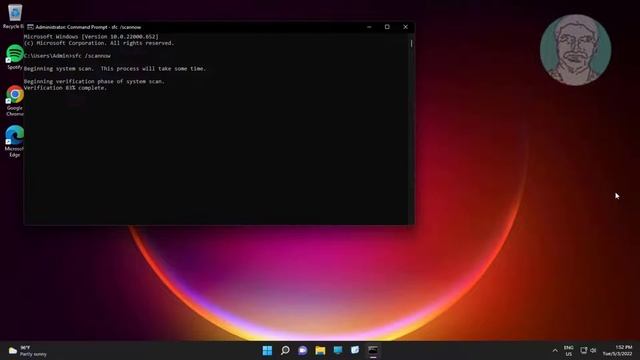
Task: Click the Command Prompt title bar icon
Action: [30, 27]
